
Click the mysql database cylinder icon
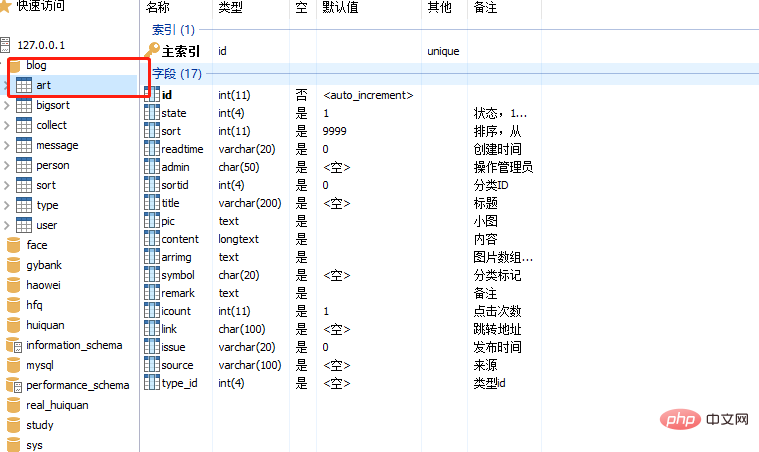14,365
